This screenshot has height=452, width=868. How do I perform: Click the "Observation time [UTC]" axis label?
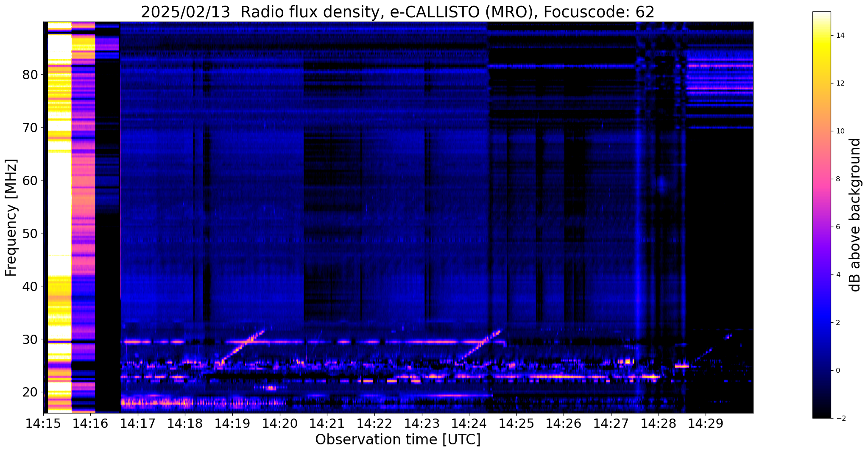[x=398, y=439]
